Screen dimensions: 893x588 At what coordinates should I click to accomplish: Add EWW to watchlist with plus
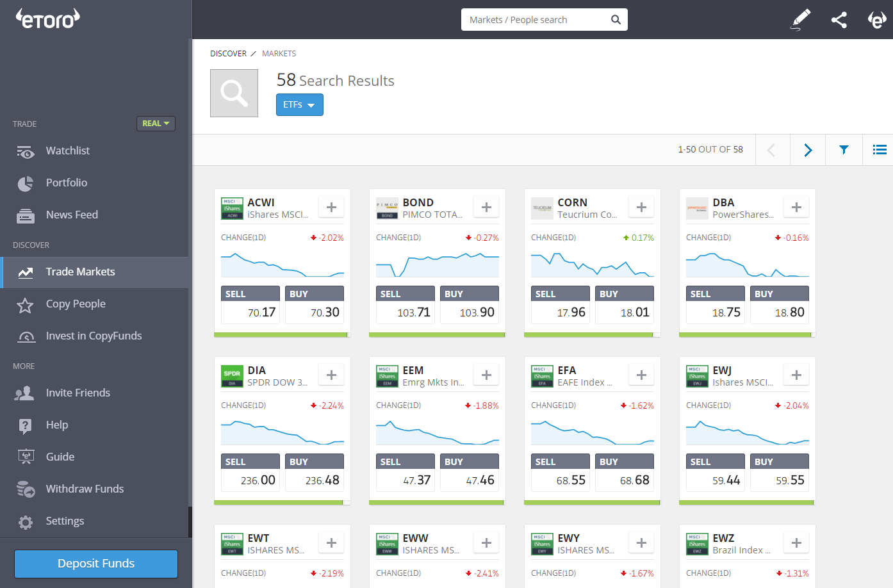(487, 543)
